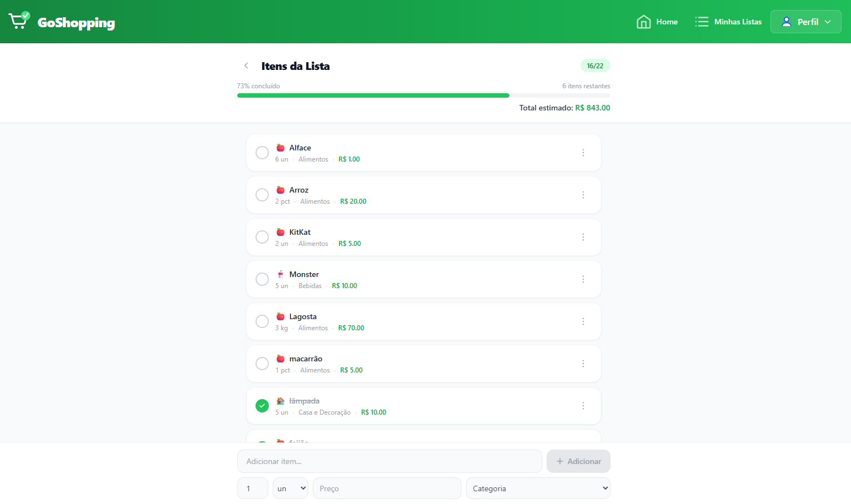
Task: Open the three-dot menu for Arroz
Action: pos(583,195)
